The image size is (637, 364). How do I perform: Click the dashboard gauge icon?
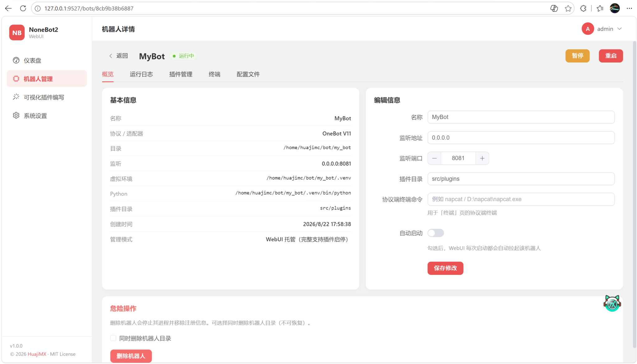(16, 60)
